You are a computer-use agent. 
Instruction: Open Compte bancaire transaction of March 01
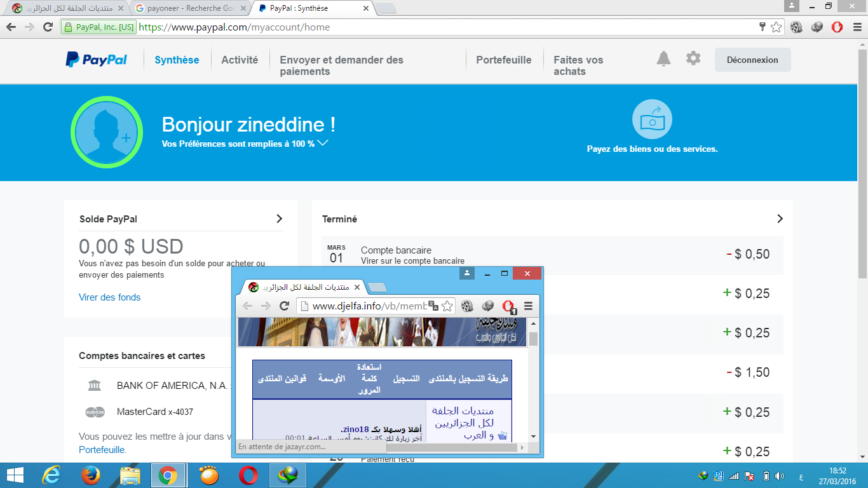click(552, 255)
